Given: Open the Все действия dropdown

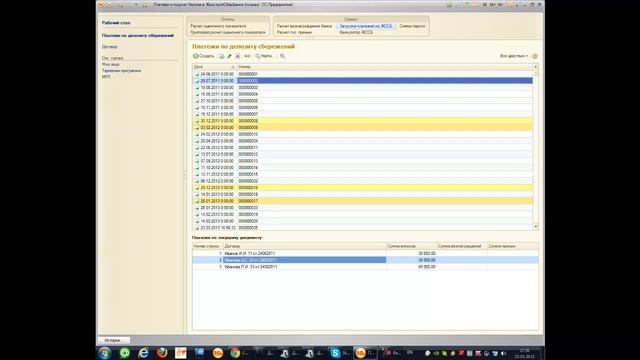Looking at the screenshot, I should coord(513,56).
